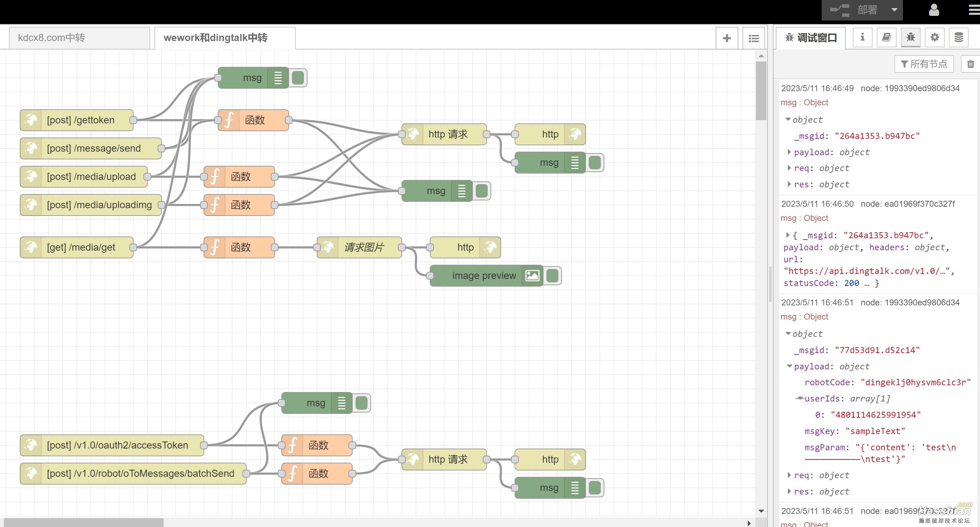The image size is (980, 527).
Task: Expand req under msgid 264a1353
Action: tap(789, 168)
